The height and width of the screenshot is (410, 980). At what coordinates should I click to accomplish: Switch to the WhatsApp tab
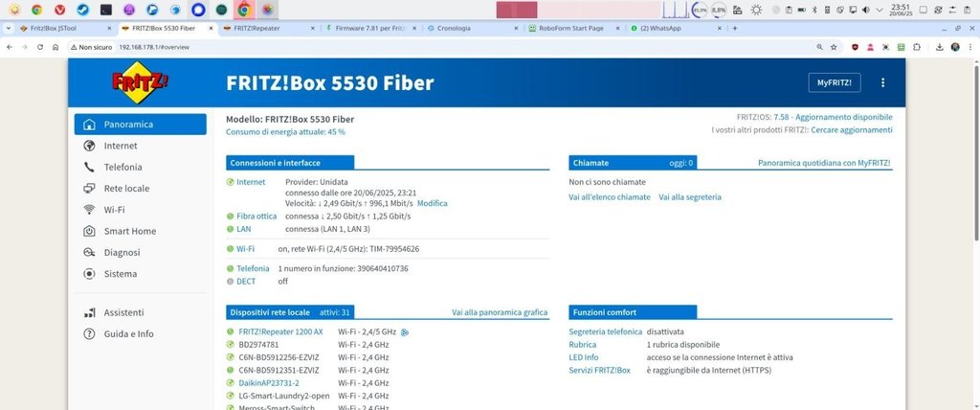point(676,28)
